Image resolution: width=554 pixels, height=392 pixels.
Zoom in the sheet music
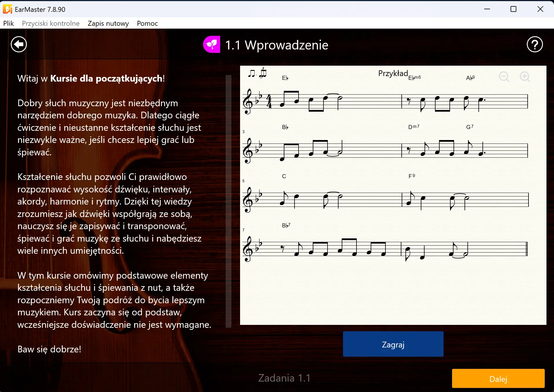pos(525,77)
